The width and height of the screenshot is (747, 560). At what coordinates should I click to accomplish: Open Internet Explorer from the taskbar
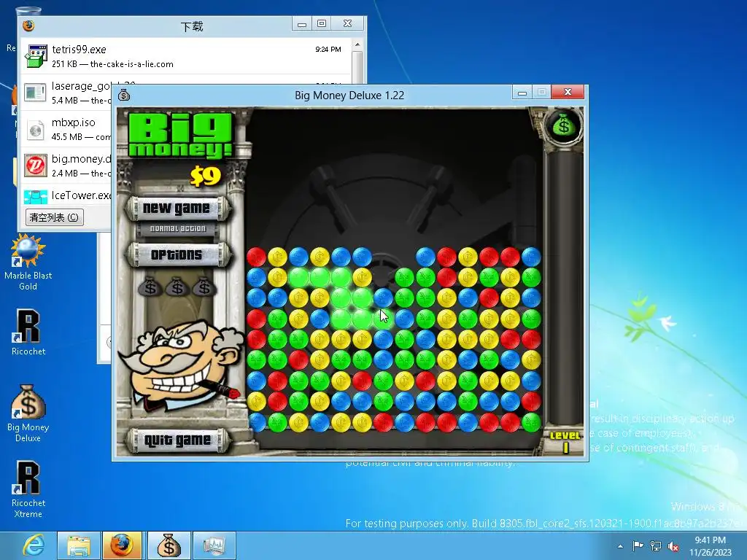click(x=34, y=545)
